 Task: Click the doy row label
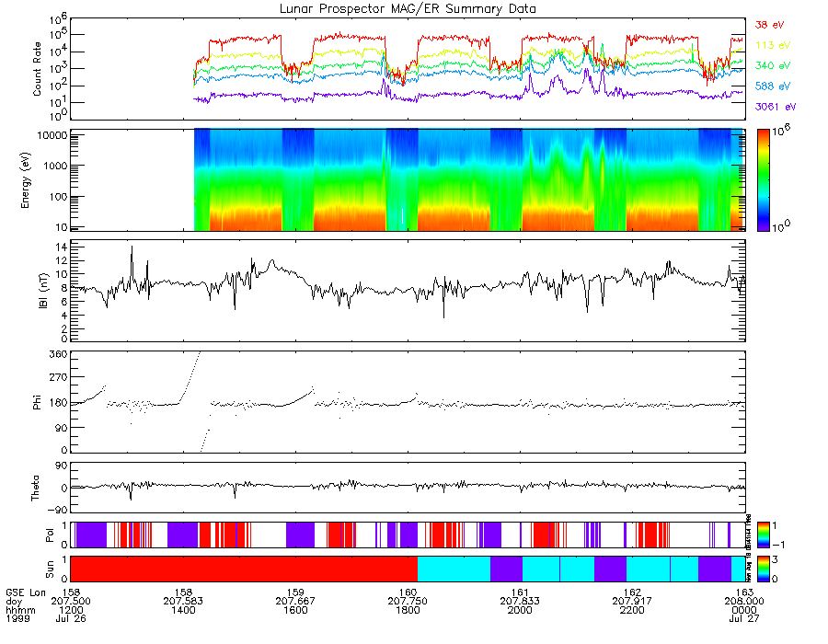[14, 602]
